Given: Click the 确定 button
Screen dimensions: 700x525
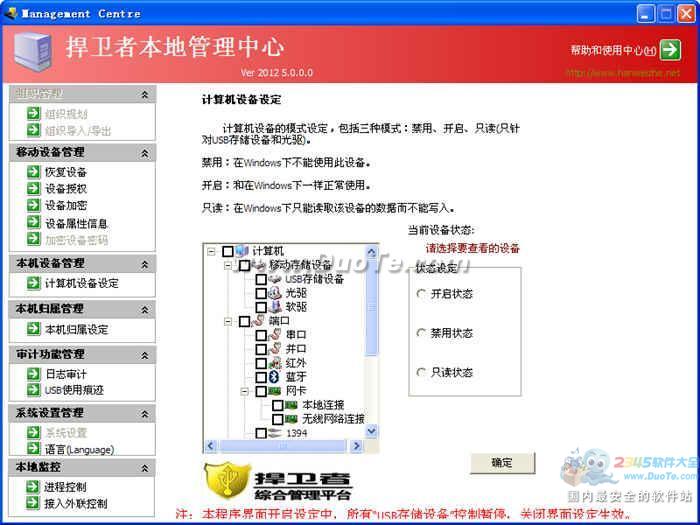Looking at the screenshot, I should (x=502, y=463).
